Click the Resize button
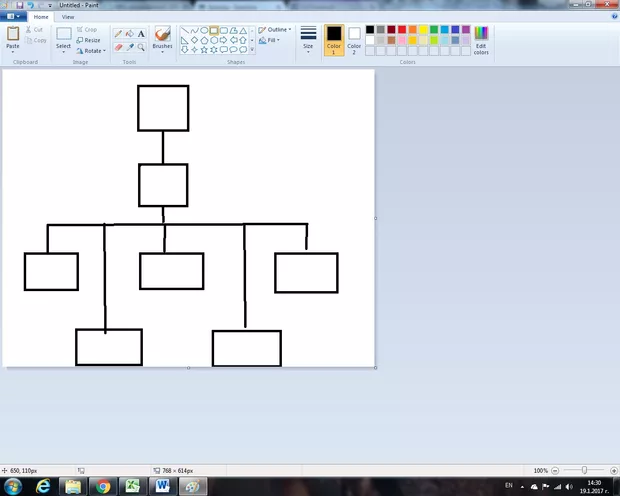Viewport: 620px width, 496px height. 88,40
